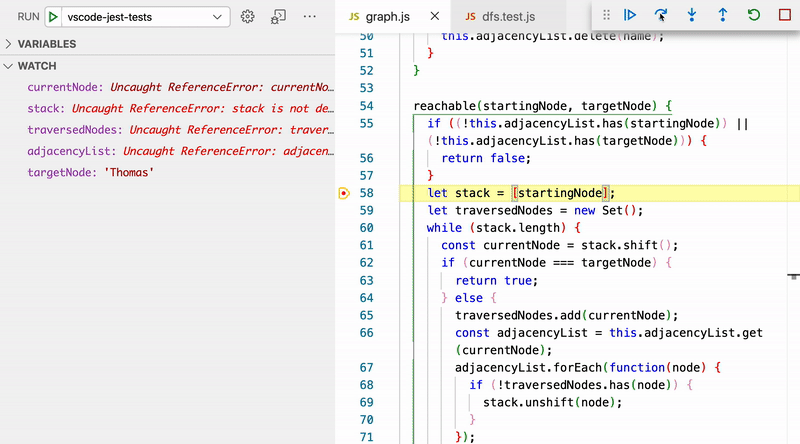Collapse the WATCH section
The image size is (800, 444).
click(167, 66)
